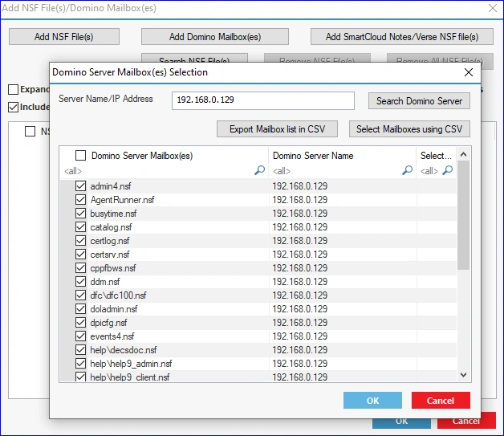Click the <all> filter under Domino Server Mailbox(es)
Screen dimensions: 504x436
click(73, 171)
